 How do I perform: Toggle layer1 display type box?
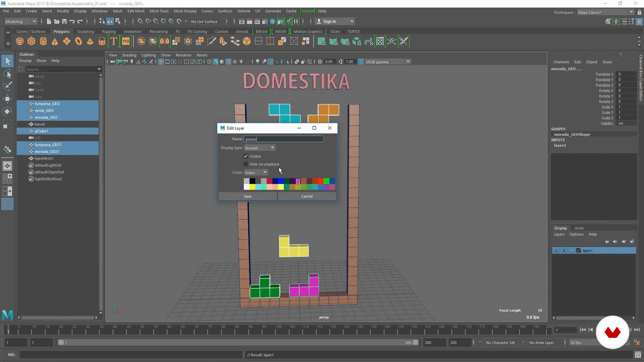572,251
